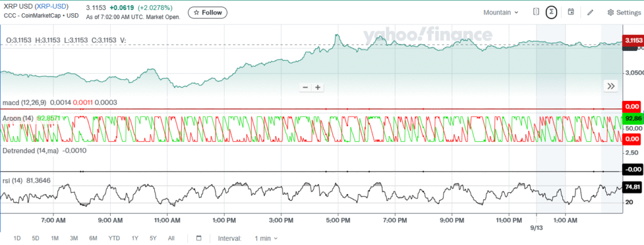This screenshot has height=245, width=644.
Task: Click the Aroon (14) indicator label
Action: tap(18, 118)
